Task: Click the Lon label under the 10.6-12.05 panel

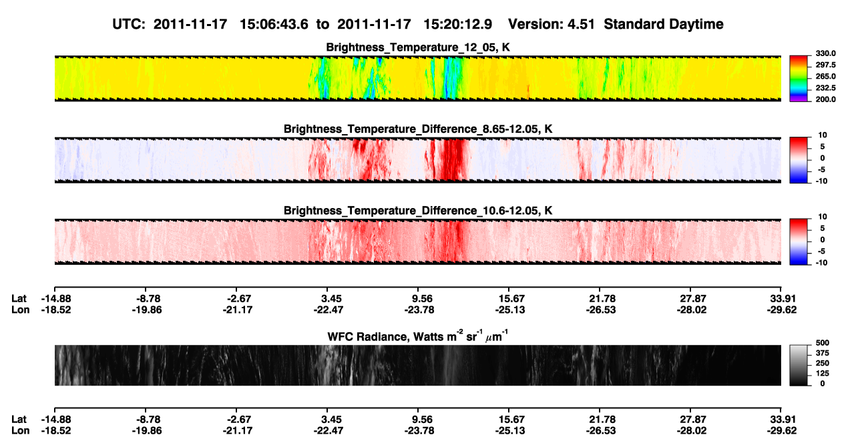Action: click(x=19, y=310)
